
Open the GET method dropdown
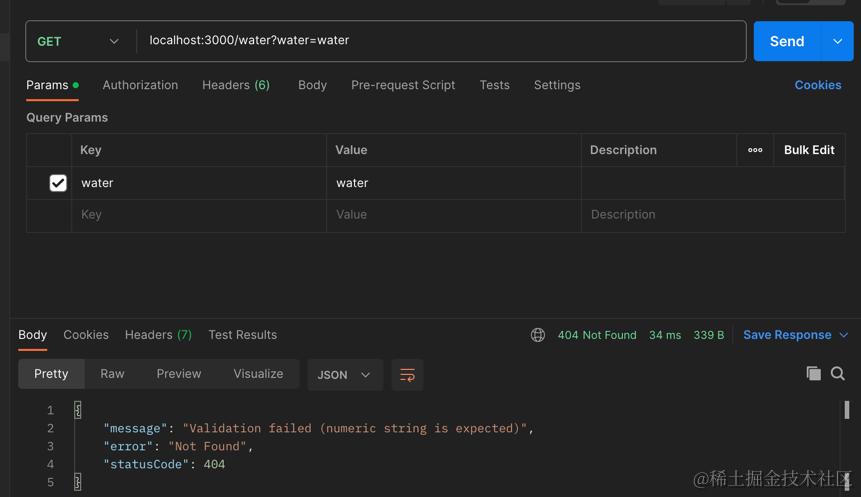(78, 41)
